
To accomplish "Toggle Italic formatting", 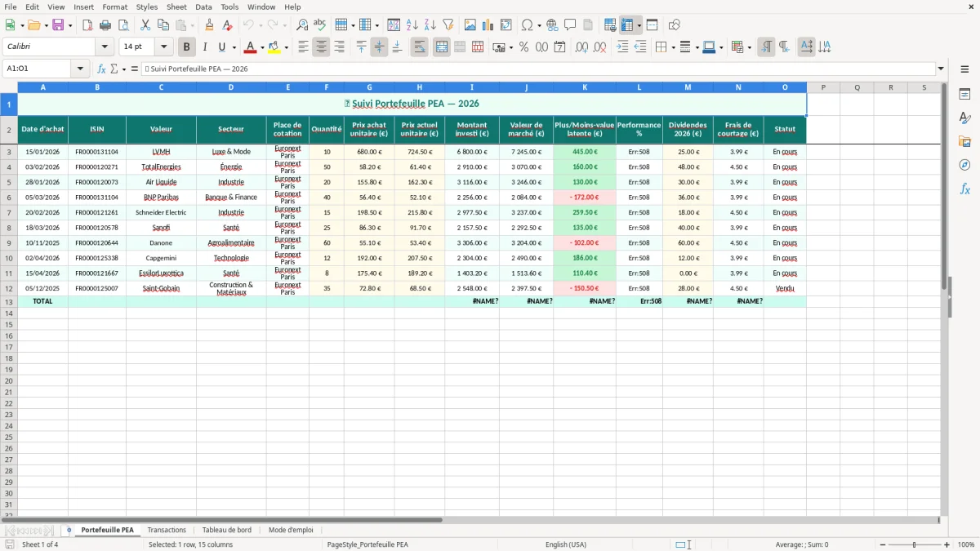I will point(205,47).
